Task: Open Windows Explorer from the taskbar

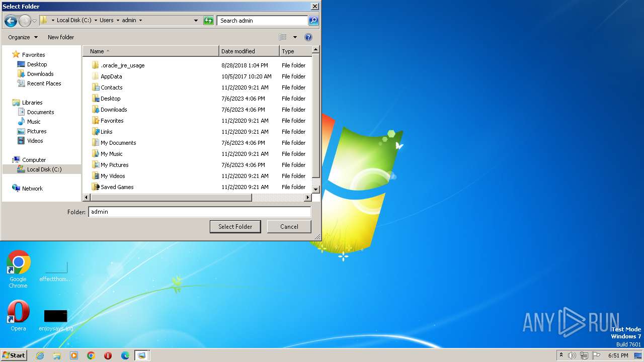Action: pyautogui.click(x=57, y=355)
